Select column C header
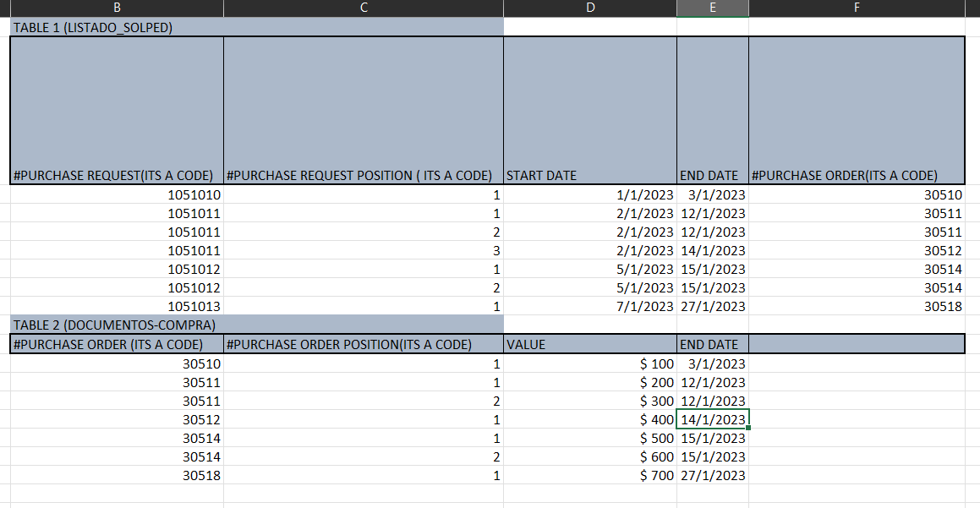Viewport: 980px width, 508px height. (363, 8)
